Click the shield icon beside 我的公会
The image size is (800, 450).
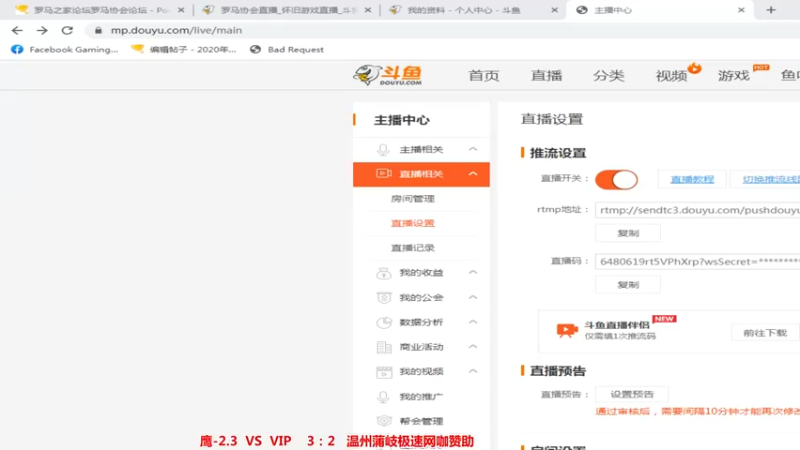point(384,297)
